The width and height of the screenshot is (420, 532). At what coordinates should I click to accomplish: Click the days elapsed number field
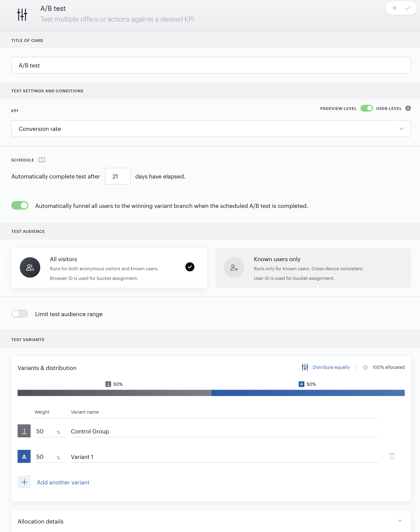tap(118, 176)
